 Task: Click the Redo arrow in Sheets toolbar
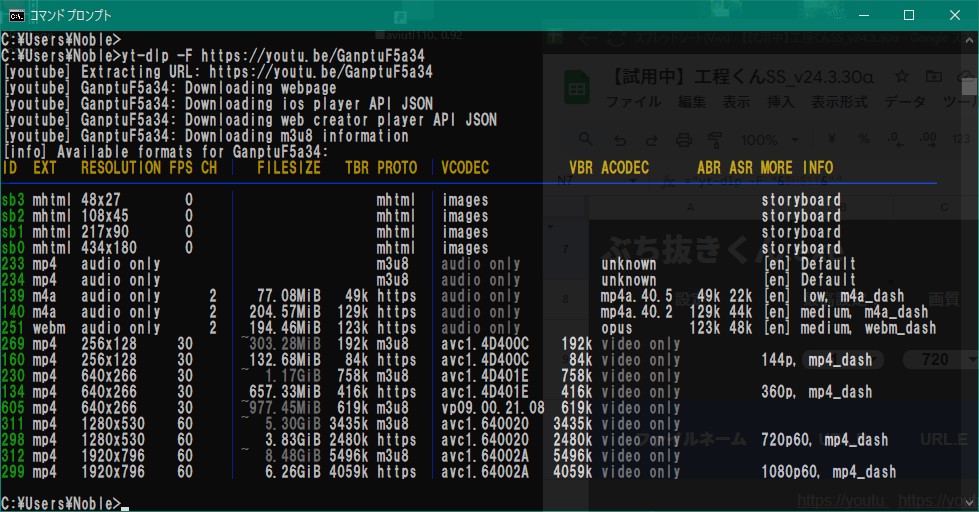[x=651, y=140]
